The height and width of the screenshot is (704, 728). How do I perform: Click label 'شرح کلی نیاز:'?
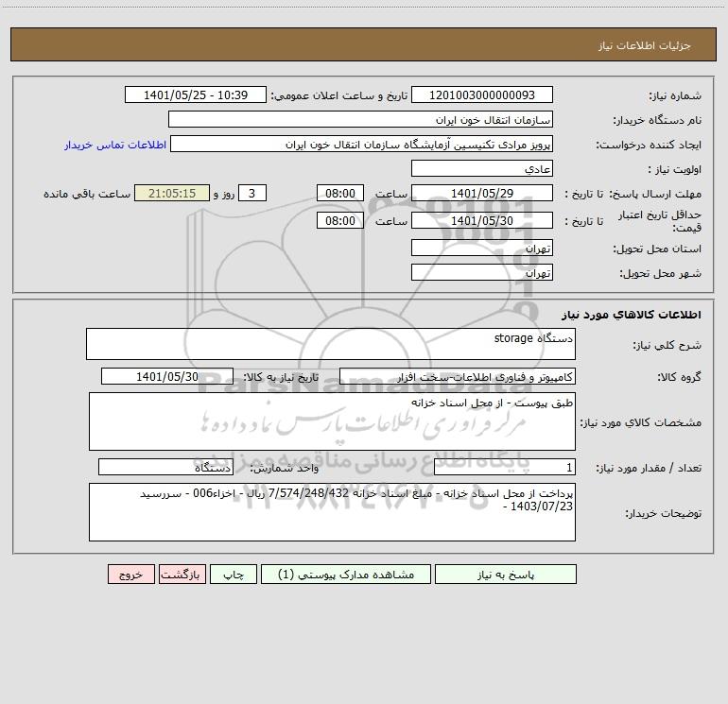[x=667, y=345]
